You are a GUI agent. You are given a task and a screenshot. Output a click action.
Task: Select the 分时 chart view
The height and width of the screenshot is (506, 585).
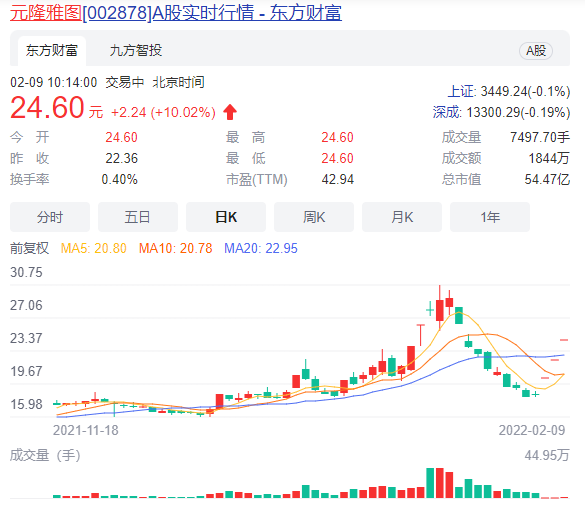[50, 217]
